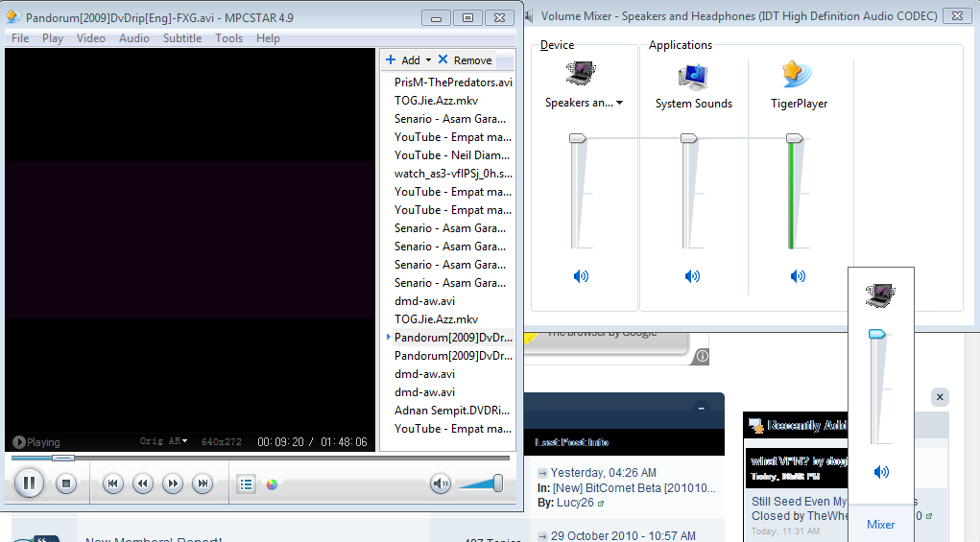Adjust the tray volume popup slider
The width and height of the screenshot is (980, 542).
(877, 334)
